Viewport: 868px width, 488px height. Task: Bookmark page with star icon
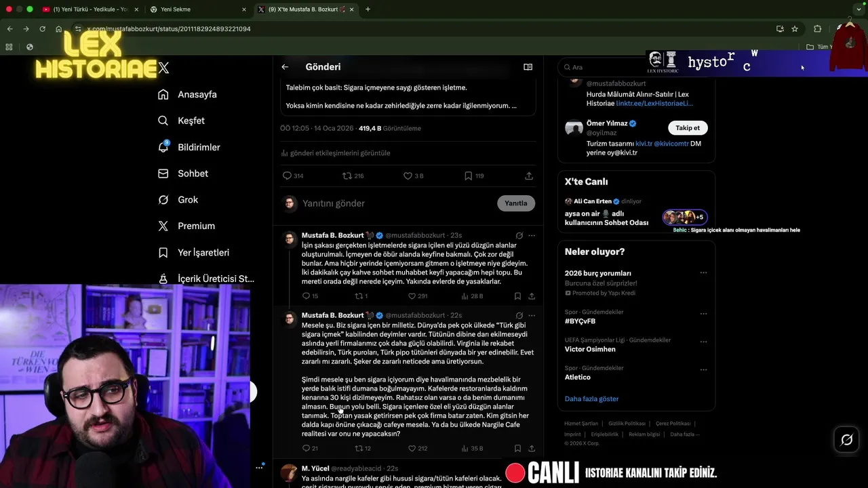795,29
